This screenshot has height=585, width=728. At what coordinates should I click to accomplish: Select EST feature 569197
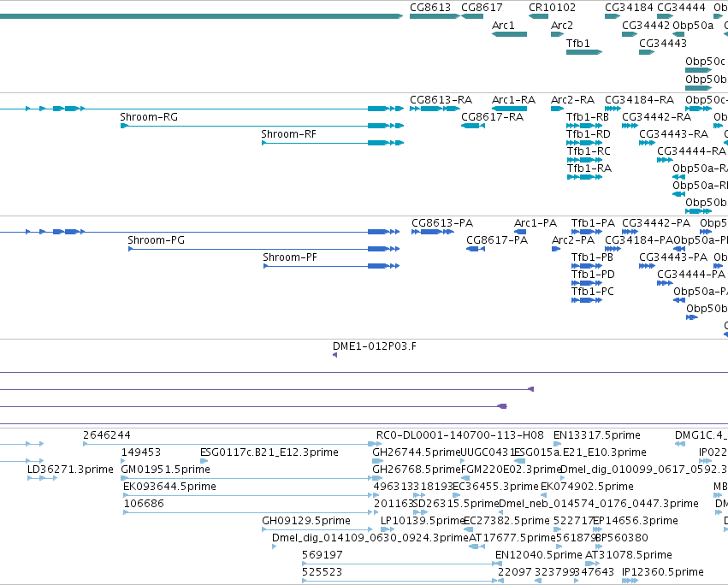[x=401, y=564]
